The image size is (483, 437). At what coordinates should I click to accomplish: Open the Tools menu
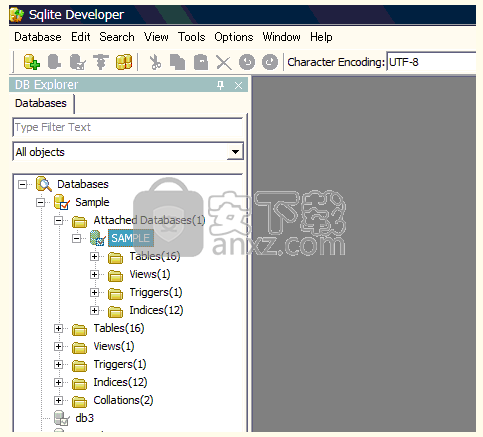click(191, 37)
